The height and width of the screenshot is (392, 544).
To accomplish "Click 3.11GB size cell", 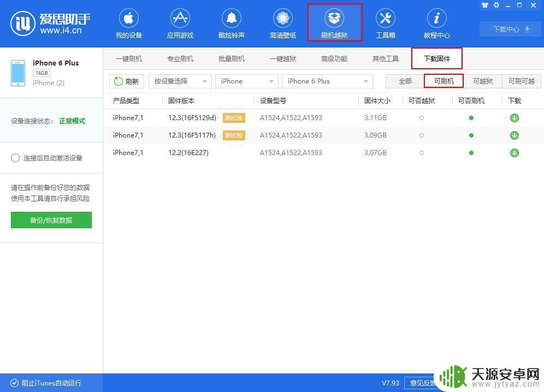I will point(375,118).
